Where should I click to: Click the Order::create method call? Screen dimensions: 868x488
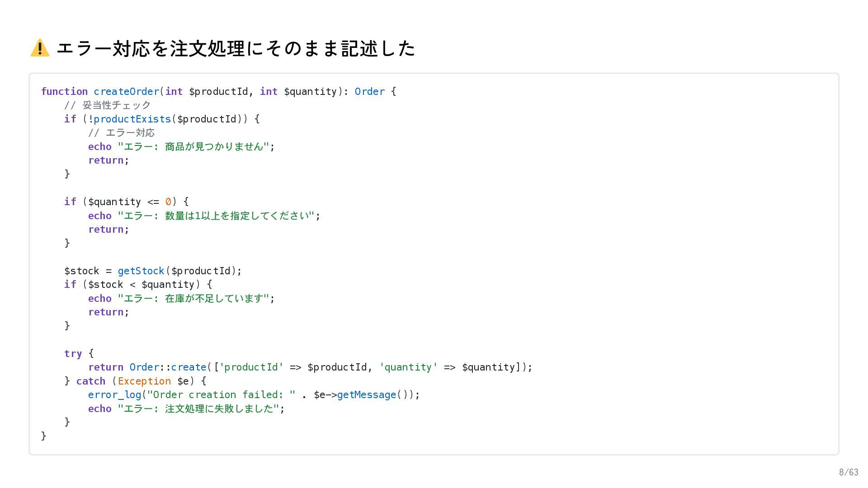coord(168,367)
